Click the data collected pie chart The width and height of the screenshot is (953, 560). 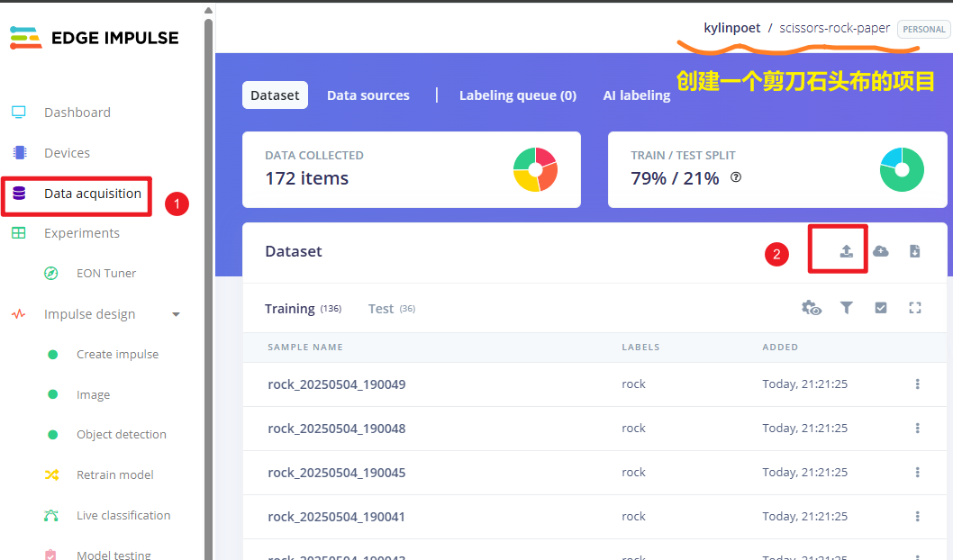point(535,169)
